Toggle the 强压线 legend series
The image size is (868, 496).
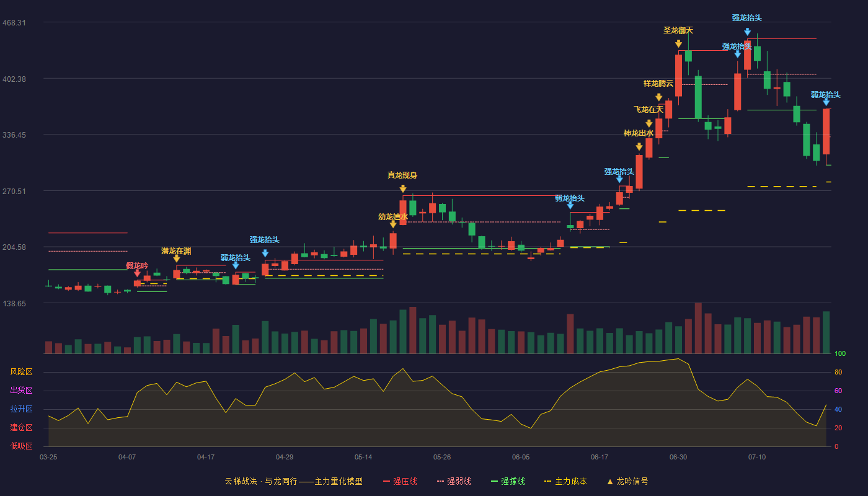pyautogui.click(x=400, y=481)
